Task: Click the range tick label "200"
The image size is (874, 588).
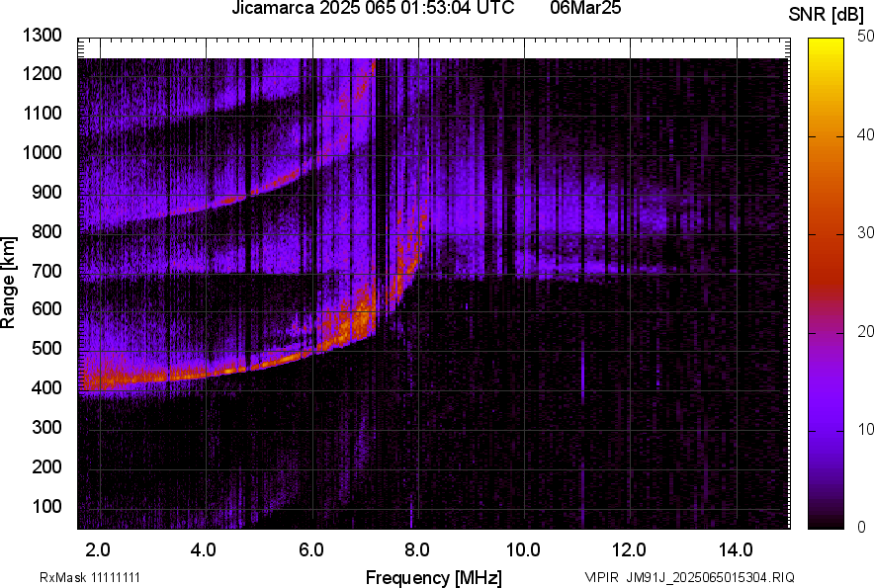Action: point(46,466)
